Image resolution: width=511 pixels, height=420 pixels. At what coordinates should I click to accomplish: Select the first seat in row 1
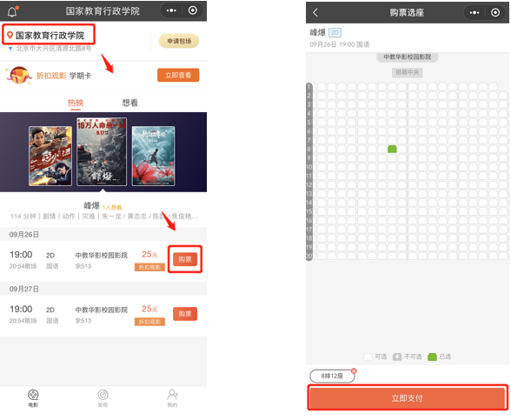322,86
